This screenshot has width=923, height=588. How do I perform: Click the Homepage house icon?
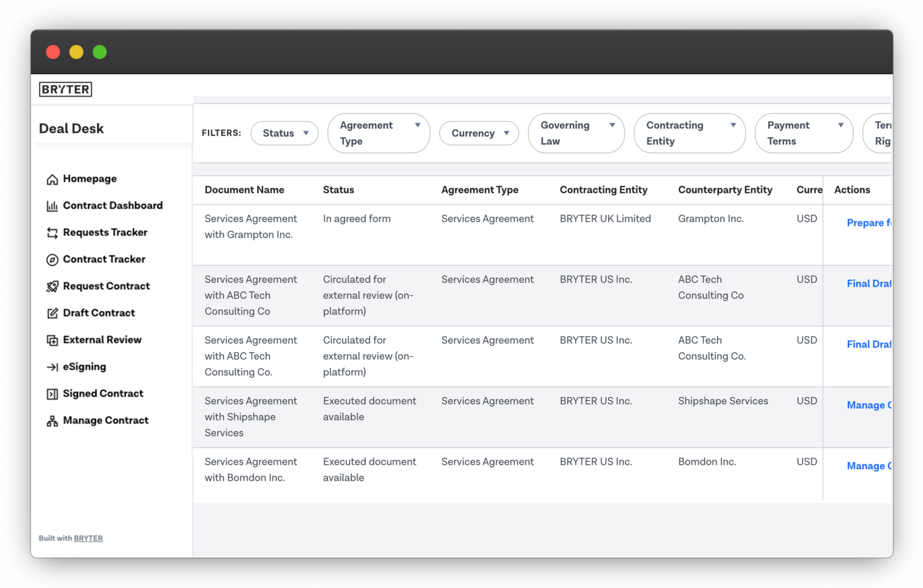coord(52,179)
